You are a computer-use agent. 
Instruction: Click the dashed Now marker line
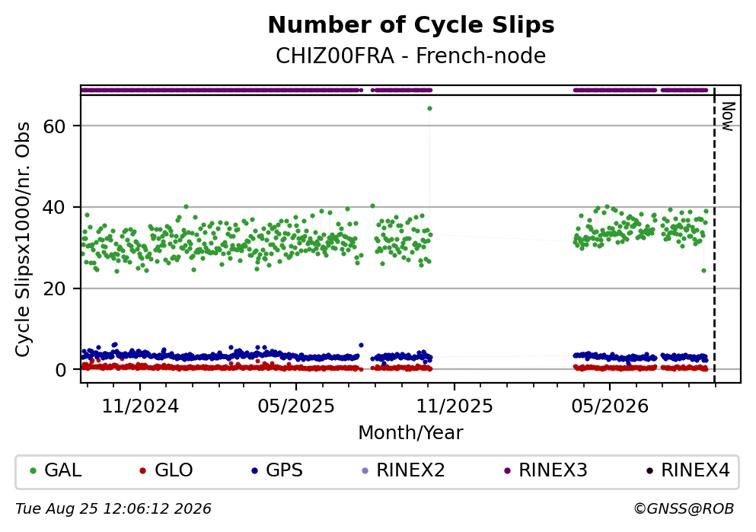pyautogui.click(x=715, y=235)
